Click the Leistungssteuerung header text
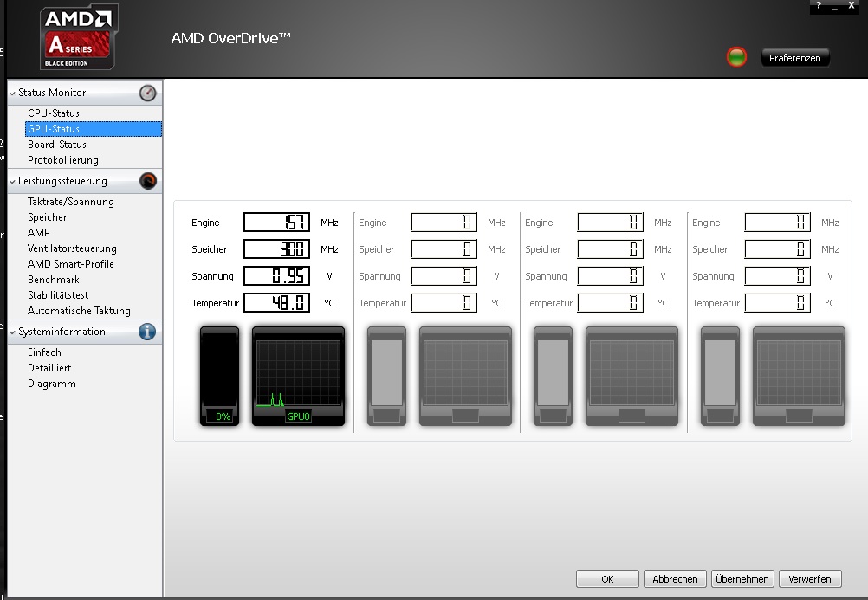868x600 pixels. coord(62,181)
